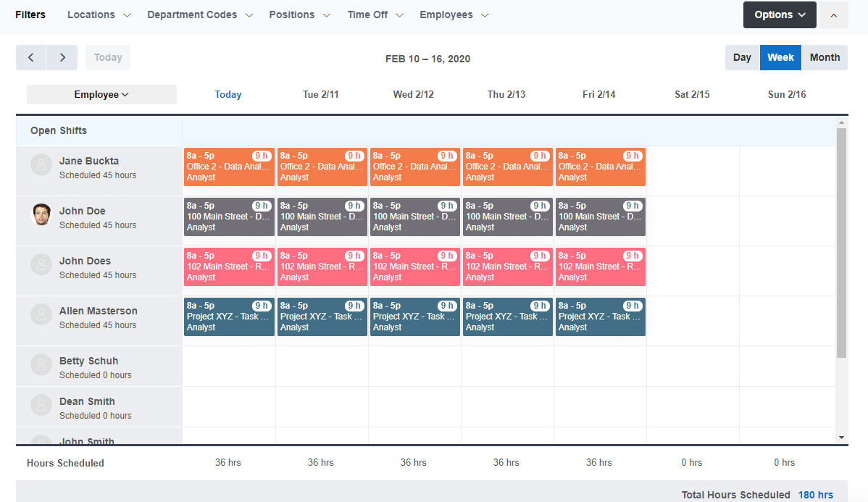This screenshot has width=868, height=502.
Task: Click Jane Buckta's avatar placeholder
Action: point(41,164)
